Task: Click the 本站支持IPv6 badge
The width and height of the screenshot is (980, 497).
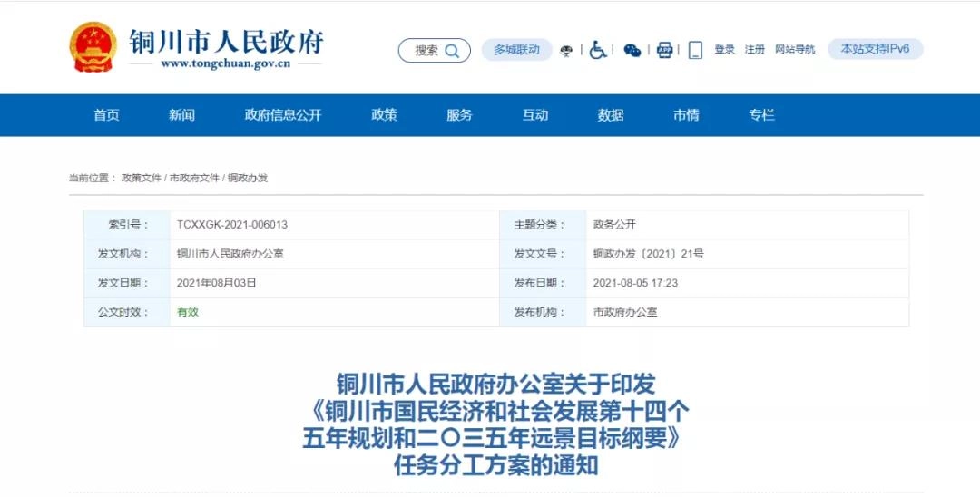Action: [x=875, y=49]
